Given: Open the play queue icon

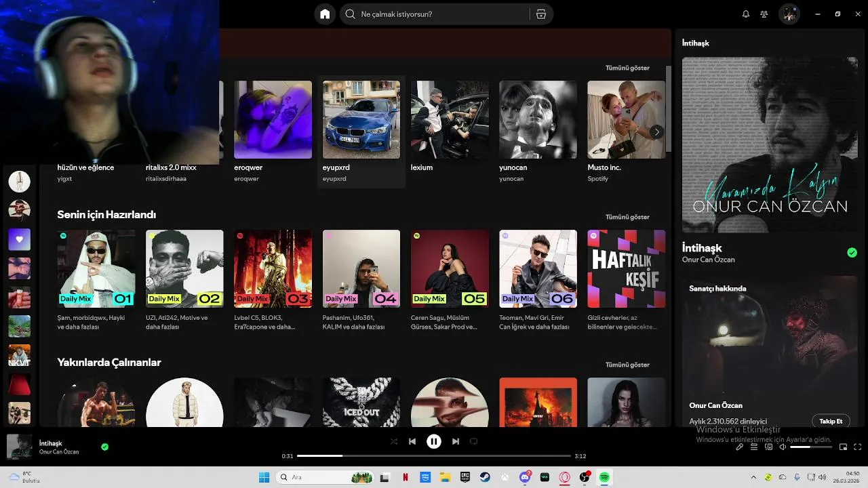Looking at the screenshot, I should tap(754, 447).
